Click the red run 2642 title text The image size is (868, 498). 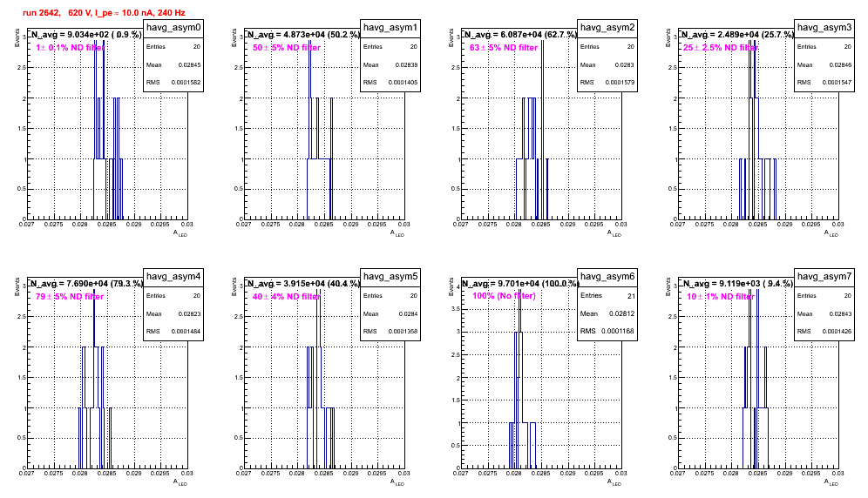tap(104, 13)
